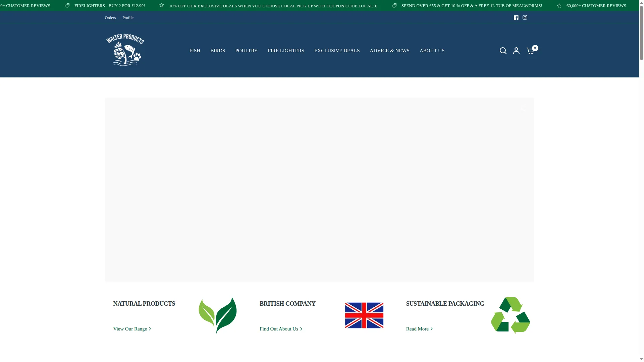
Task: Click the Firelighters buy 2 announcement
Action: [110, 6]
